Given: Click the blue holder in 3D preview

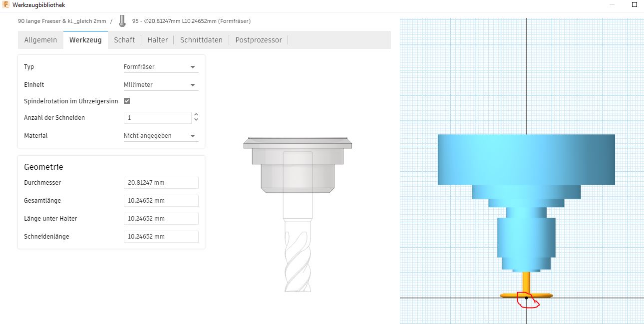Looking at the screenshot, I should tap(527, 202).
